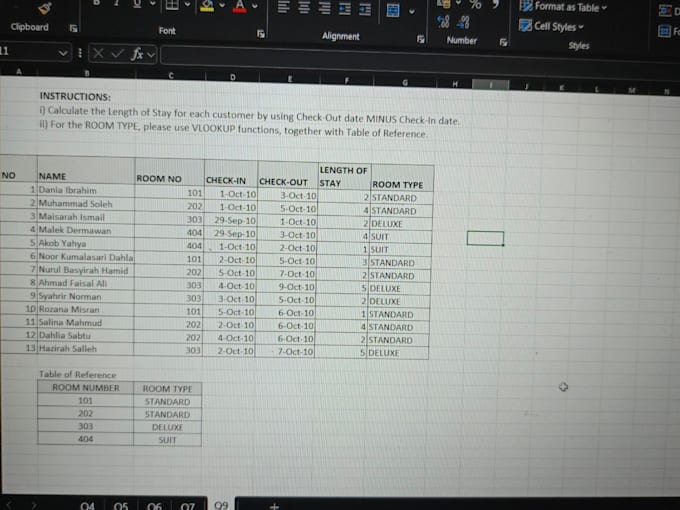Toggle underline formatting
The image size is (680, 510).
[137, 4]
